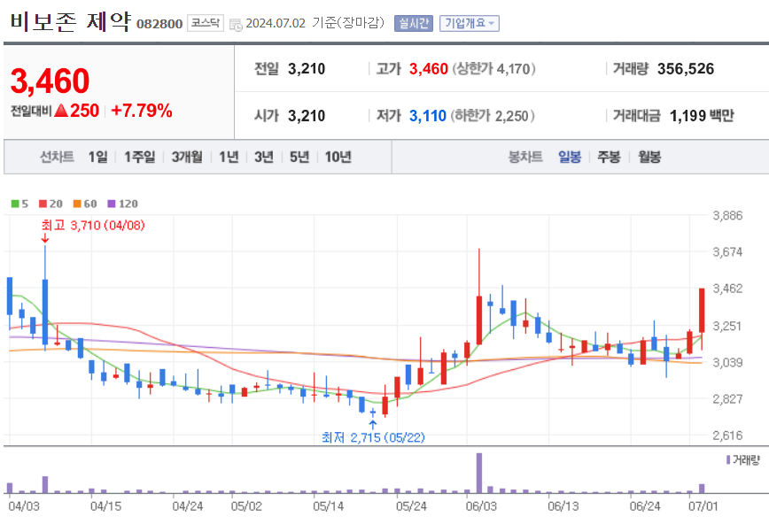Click the purple 120-day moving average swatch
The width and height of the screenshot is (769, 532).
pyautogui.click(x=112, y=204)
